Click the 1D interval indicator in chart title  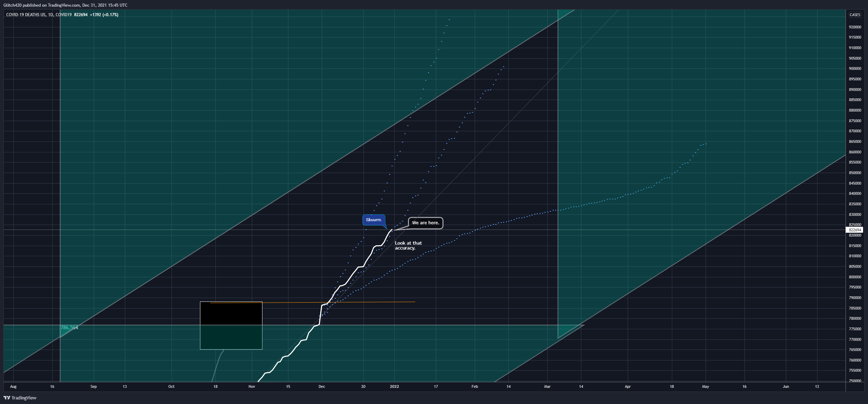51,15
